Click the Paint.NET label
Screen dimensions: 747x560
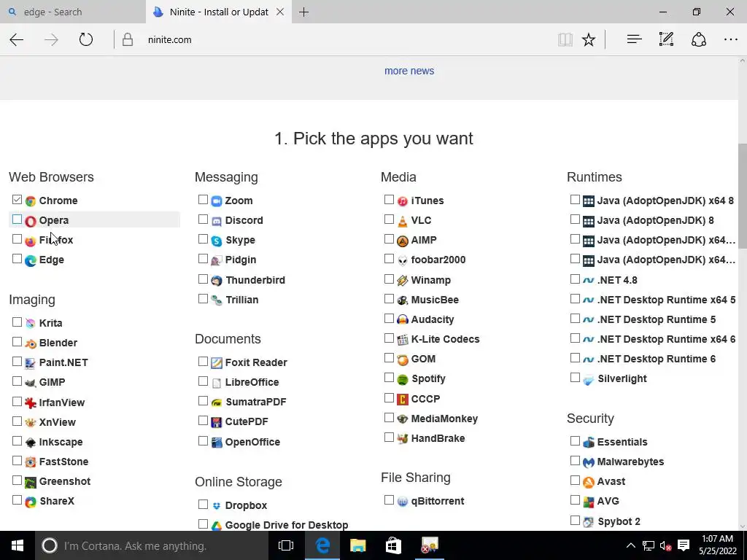point(63,362)
